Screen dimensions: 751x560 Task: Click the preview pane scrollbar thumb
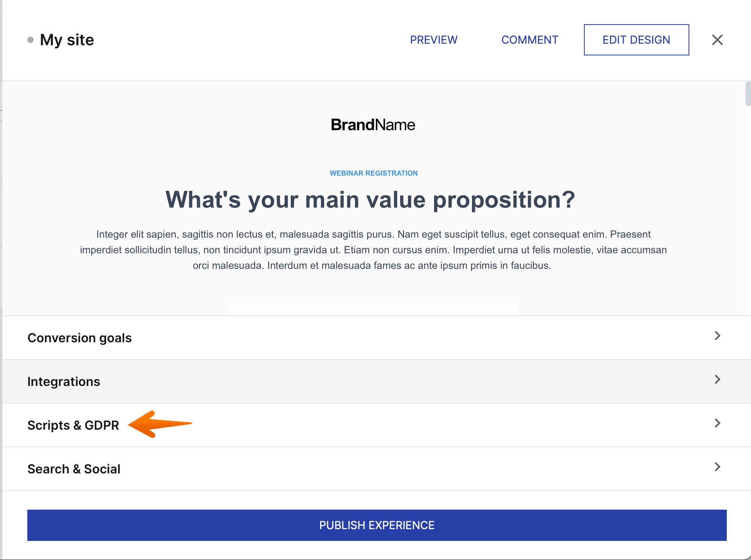coord(747,94)
